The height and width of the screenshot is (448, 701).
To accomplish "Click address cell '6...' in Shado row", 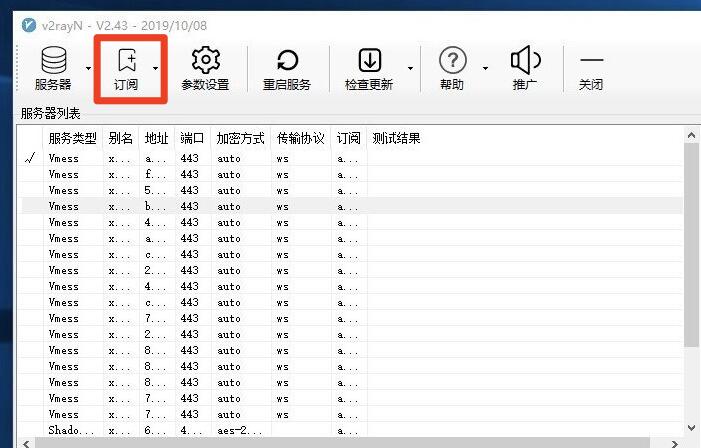I will click(155, 431).
